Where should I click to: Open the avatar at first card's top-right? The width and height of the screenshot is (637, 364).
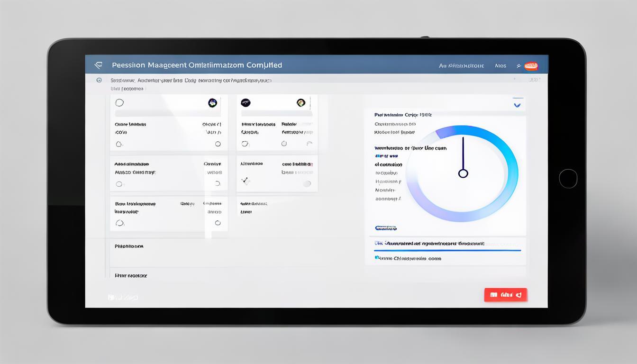pos(212,103)
